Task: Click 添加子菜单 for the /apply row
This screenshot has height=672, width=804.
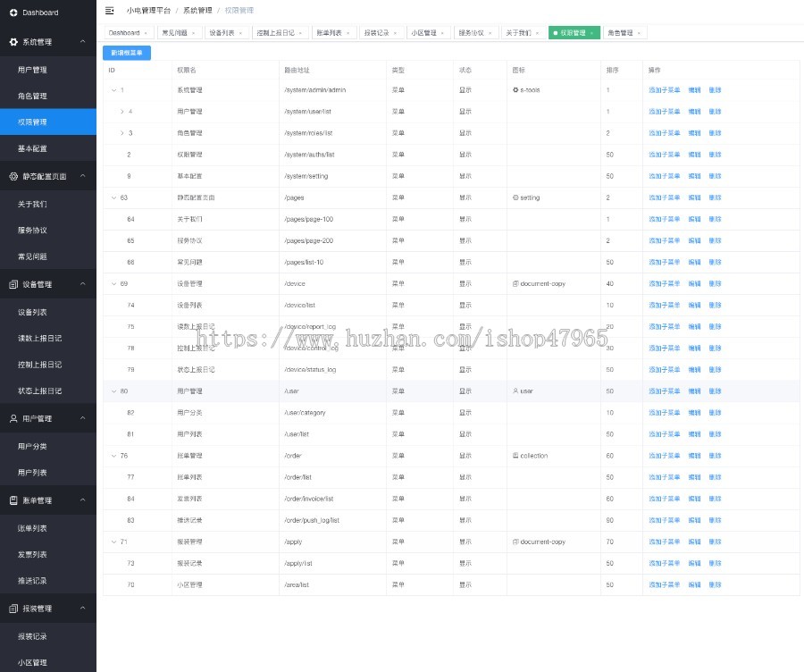Action: pos(664,542)
